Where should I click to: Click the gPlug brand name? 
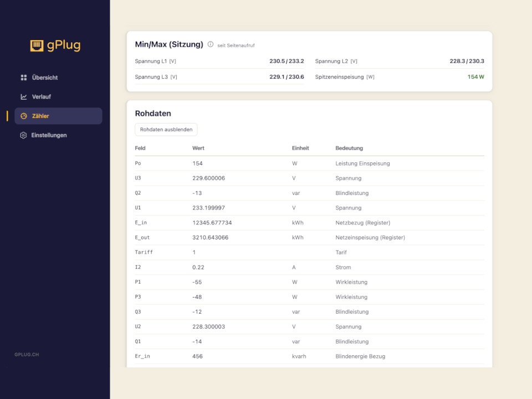click(x=64, y=45)
